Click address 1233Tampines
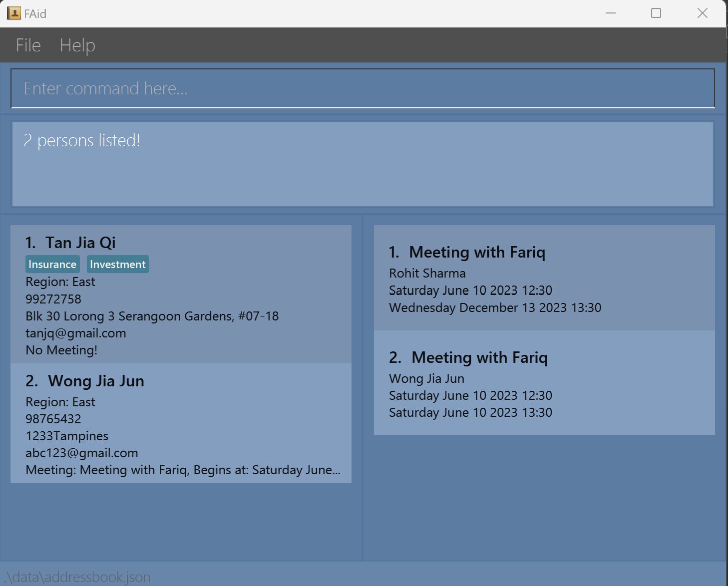Image resolution: width=728 pixels, height=586 pixels. point(67,436)
